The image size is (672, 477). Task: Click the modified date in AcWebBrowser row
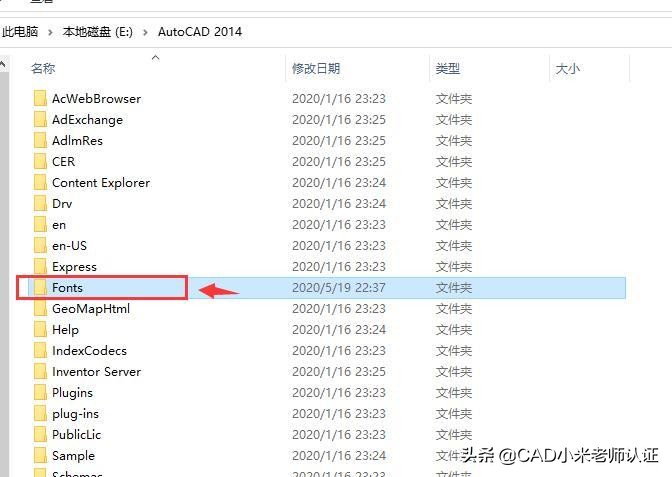coord(339,99)
